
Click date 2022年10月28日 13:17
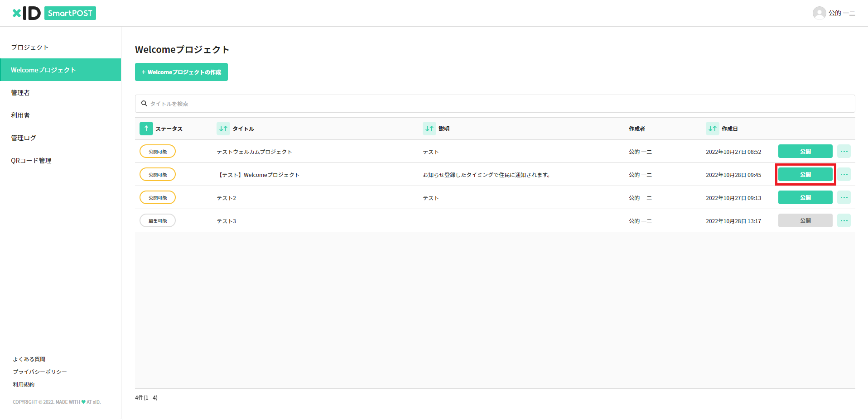[733, 221]
